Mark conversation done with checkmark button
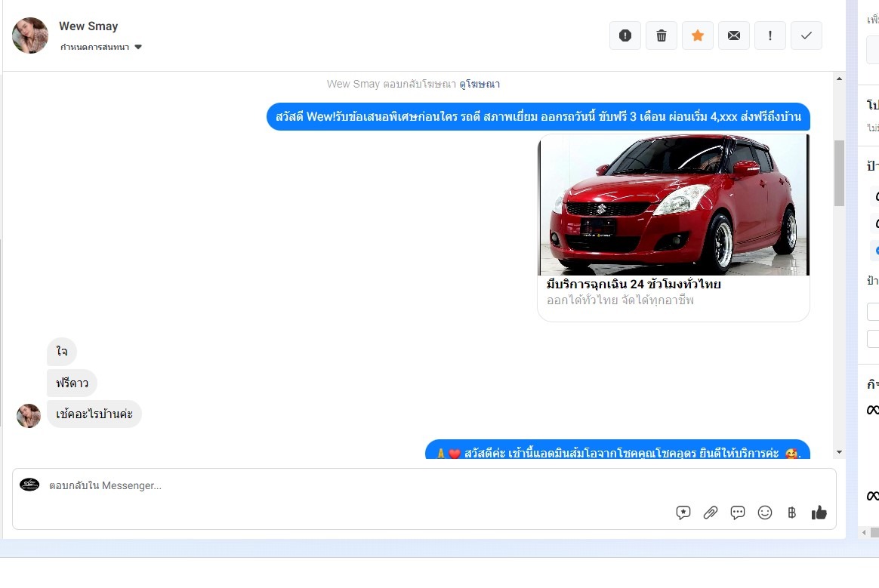The height and width of the screenshot is (588, 879). tap(806, 35)
